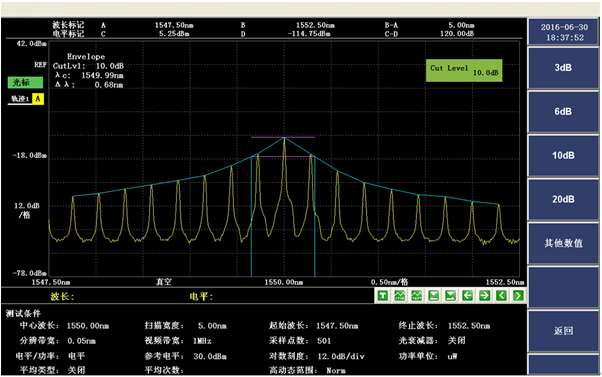
Task: Click Δλ 0.68nm value
Action: pos(109,85)
